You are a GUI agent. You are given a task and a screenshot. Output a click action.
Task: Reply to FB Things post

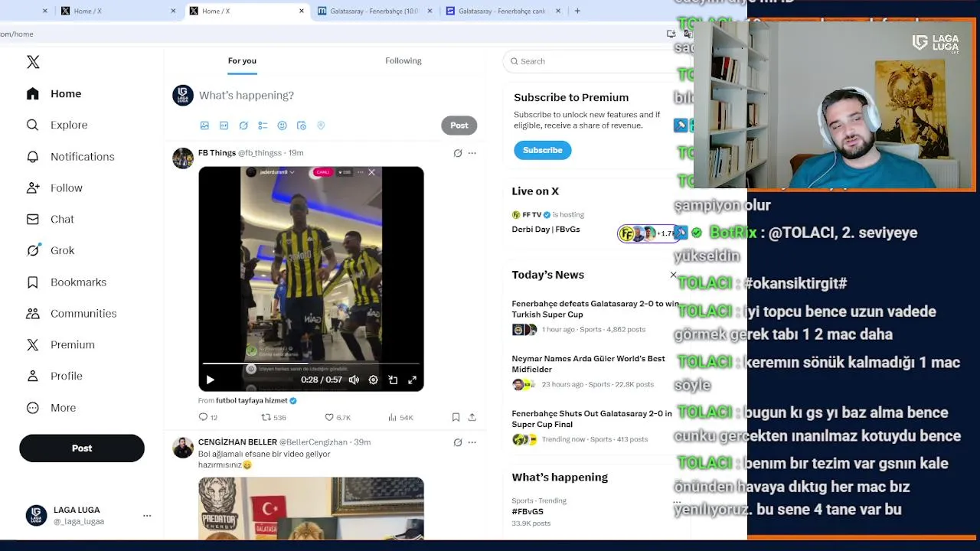(207, 417)
